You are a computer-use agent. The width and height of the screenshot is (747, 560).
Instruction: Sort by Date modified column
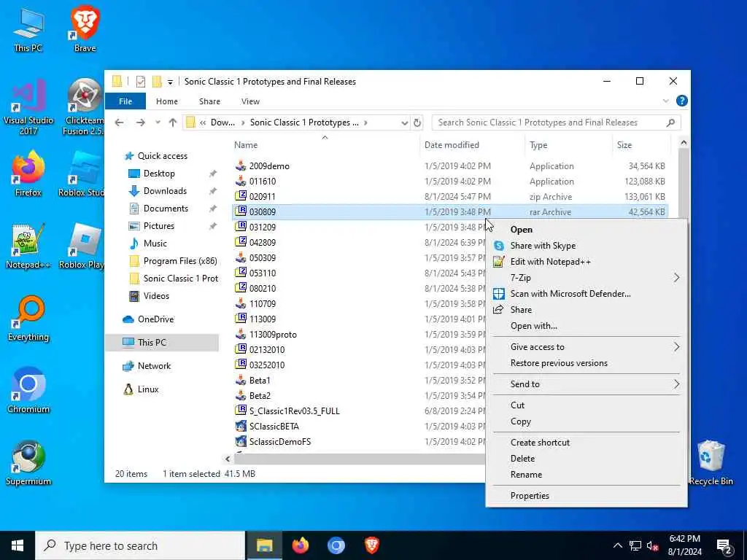click(472, 145)
